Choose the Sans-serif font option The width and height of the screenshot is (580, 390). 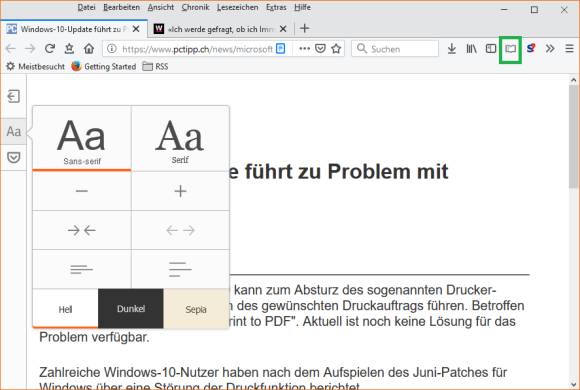(x=82, y=139)
